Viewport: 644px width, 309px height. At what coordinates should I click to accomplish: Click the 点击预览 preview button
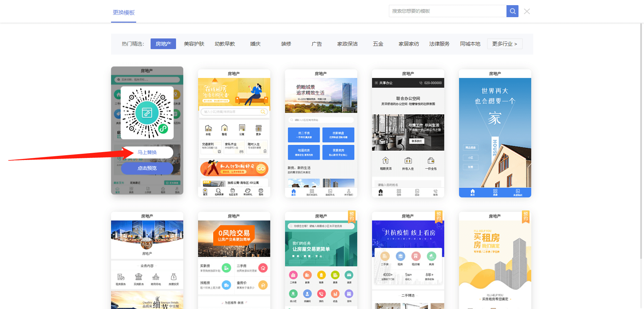pyautogui.click(x=147, y=168)
